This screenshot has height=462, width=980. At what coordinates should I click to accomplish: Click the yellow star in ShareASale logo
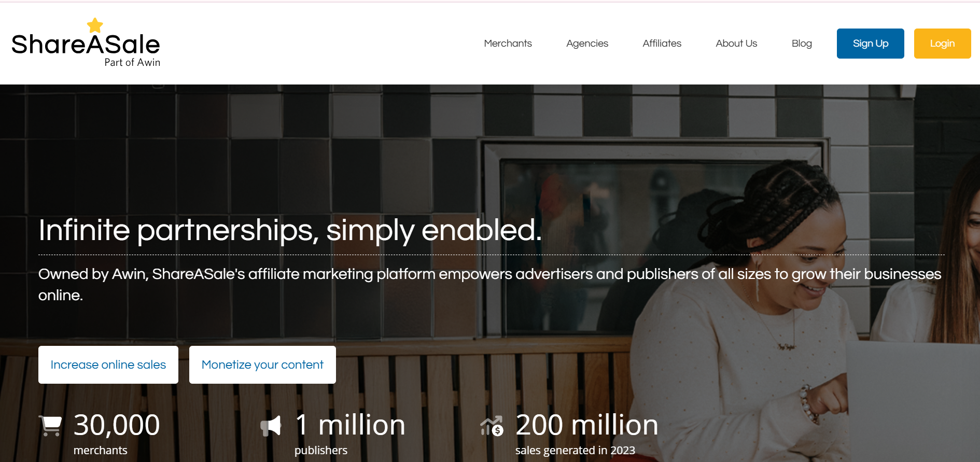pos(95,25)
